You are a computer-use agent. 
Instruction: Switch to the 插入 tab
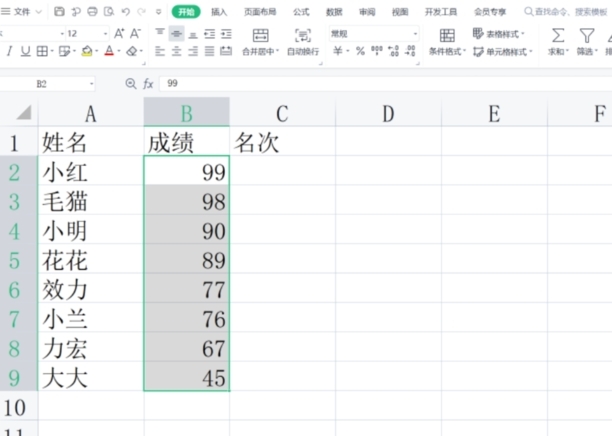[219, 12]
